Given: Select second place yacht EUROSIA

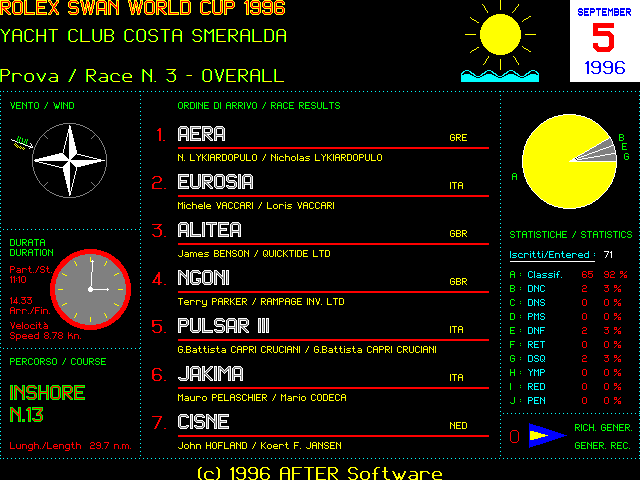Looking at the screenshot, I should pyautogui.click(x=216, y=182).
